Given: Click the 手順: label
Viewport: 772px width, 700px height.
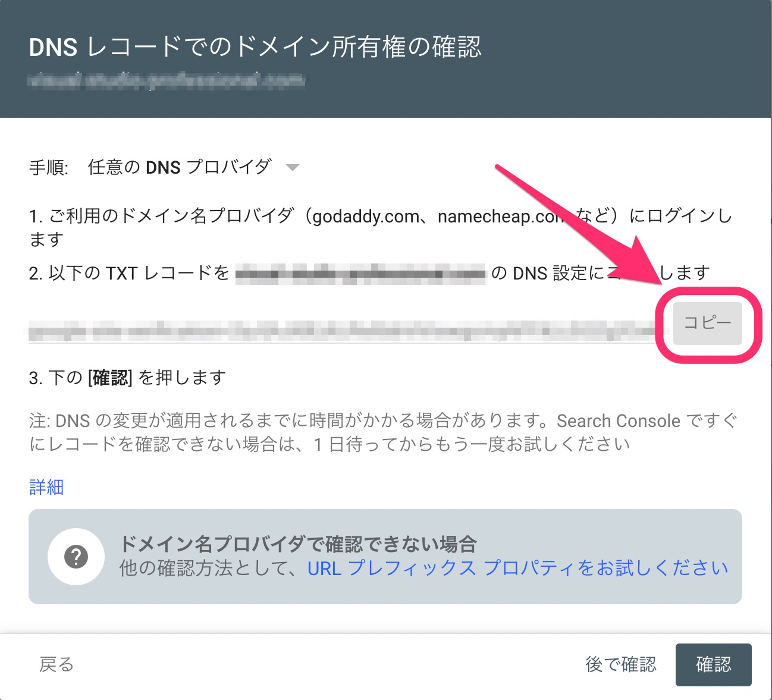Looking at the screenshot, I should 49,168.
